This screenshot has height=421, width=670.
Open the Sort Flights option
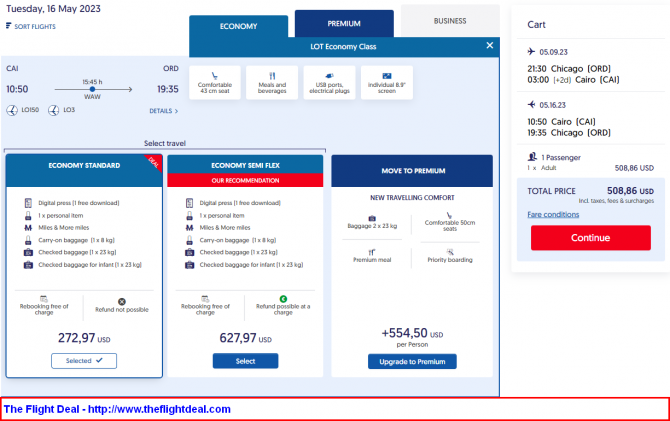(x=31, y=26)
